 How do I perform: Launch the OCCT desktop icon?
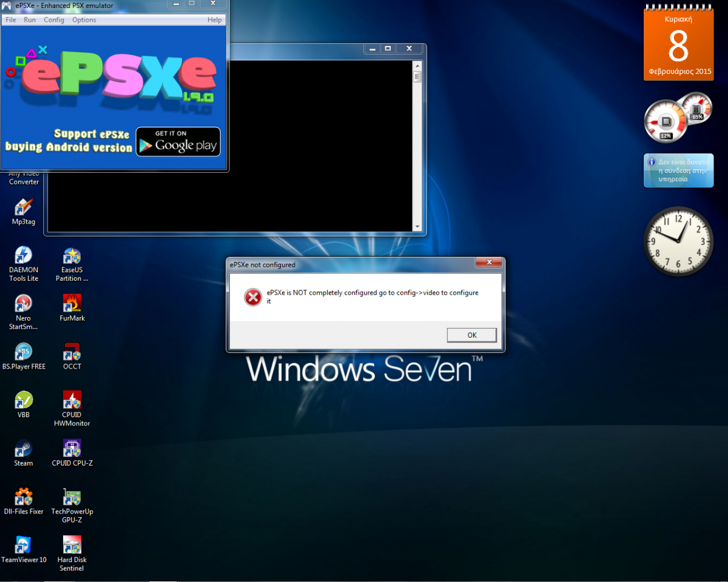tap(72, 357)
